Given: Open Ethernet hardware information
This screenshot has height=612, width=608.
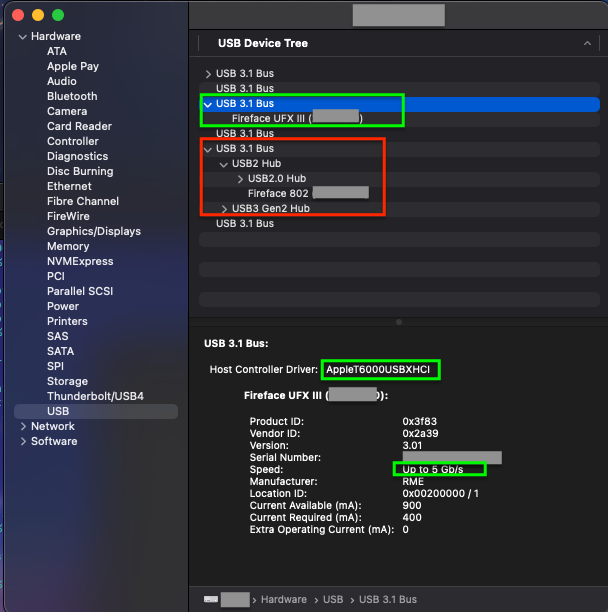Looking at the screenshot, I should (69, 186).
